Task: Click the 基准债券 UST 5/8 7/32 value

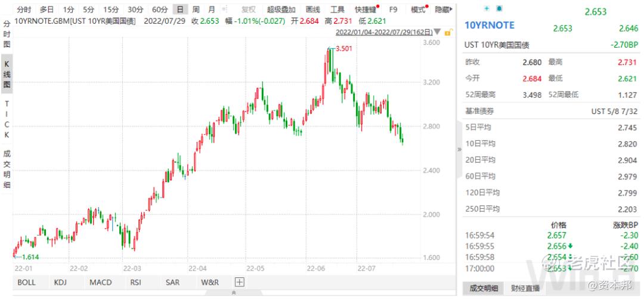Action: 614,112
